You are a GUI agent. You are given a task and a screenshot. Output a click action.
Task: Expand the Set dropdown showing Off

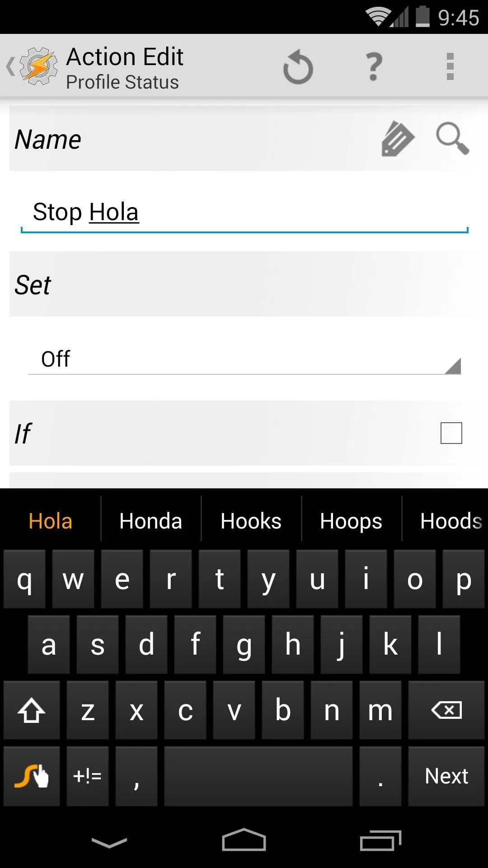pyautogui.click(x=244, y=359)
